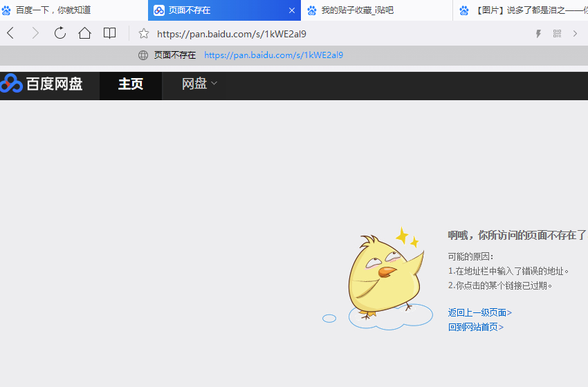Click text 可能的原因：
This screenshot has width=588, height=387.
pyautogui.click(x=470, y=256)
